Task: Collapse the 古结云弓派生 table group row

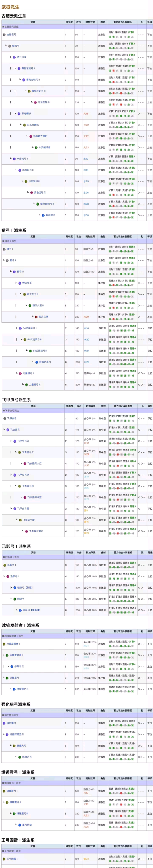Action: (77, 27)
